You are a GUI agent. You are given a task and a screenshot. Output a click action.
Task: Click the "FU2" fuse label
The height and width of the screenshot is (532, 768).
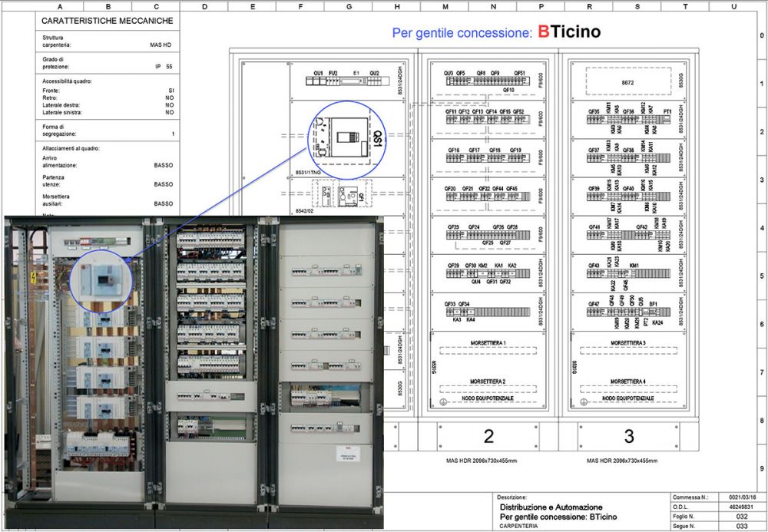(333, 74)
